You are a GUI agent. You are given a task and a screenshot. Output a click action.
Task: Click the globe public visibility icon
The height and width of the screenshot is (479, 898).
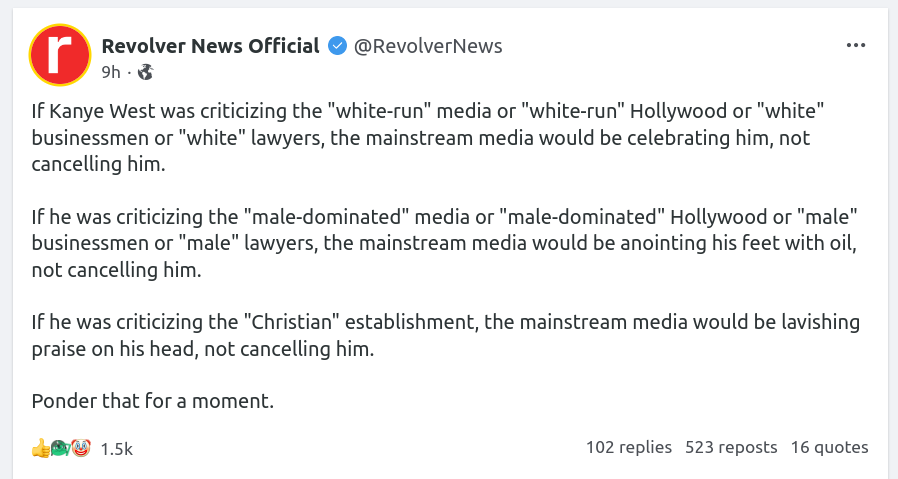pyautogui.click(x=145, y=72)
